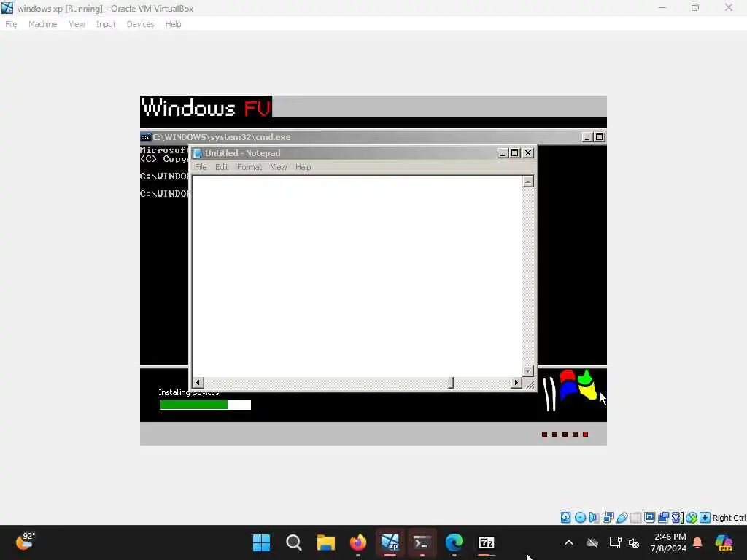This screenshot has width=747, height=560.
Task: Click the Right Ctrl host key label
Action: [x=729, y=518]
